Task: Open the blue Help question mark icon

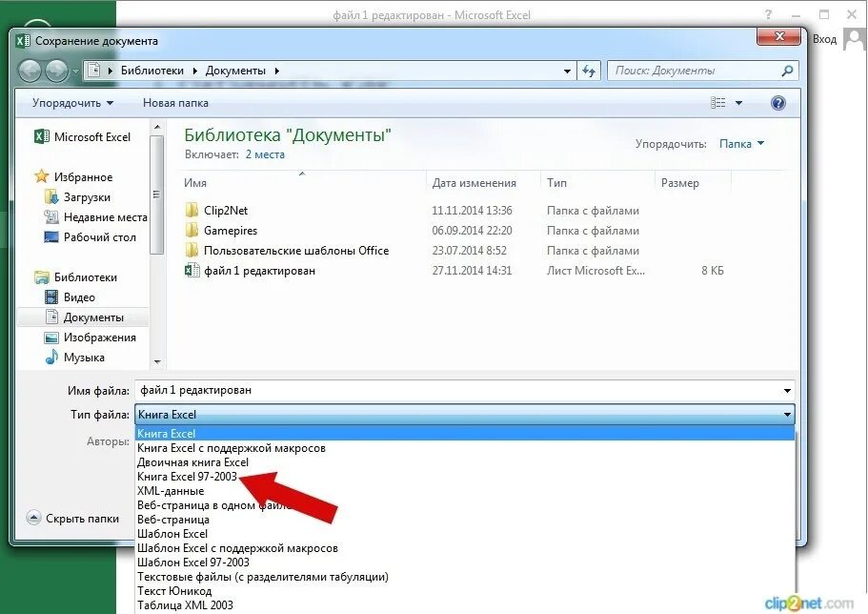Action: (777, 103)
